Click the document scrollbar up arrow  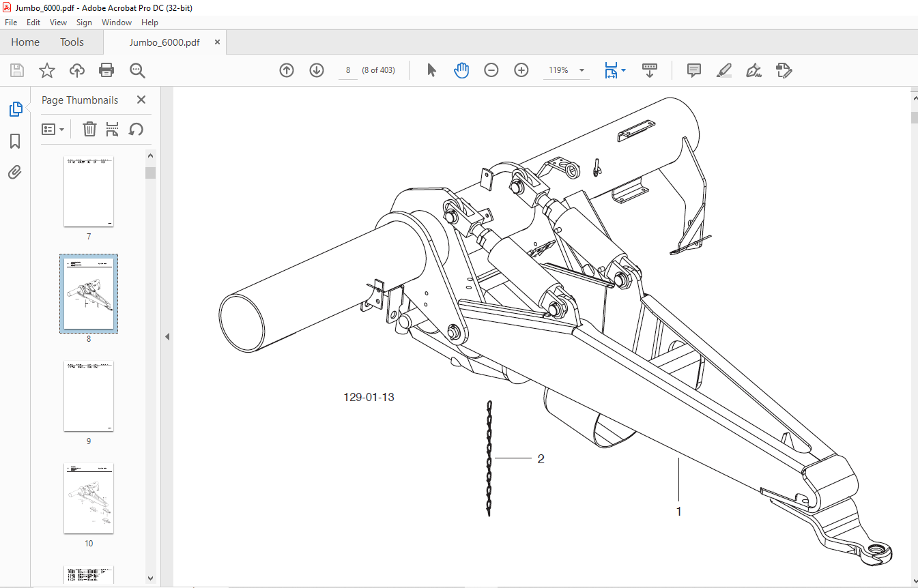tap(914, 98)
